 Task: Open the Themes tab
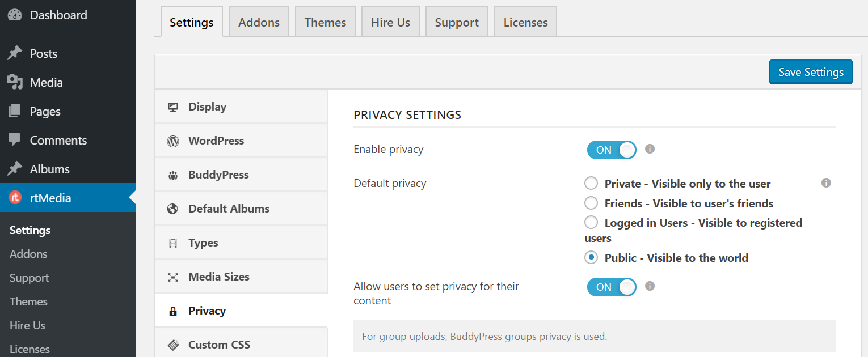[x=325, y=22]
